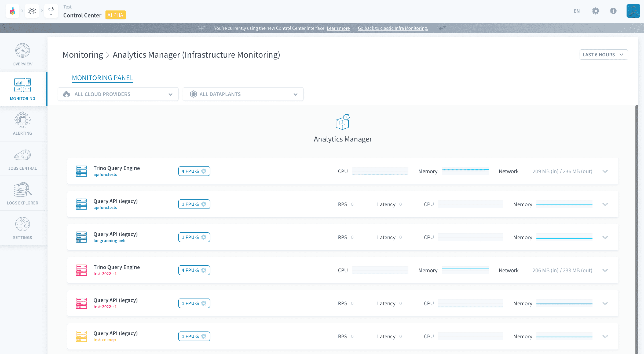Click server icon of Query API apifunctests row
The height and width of the screenshot is (354, 644).
click(81, 204)
